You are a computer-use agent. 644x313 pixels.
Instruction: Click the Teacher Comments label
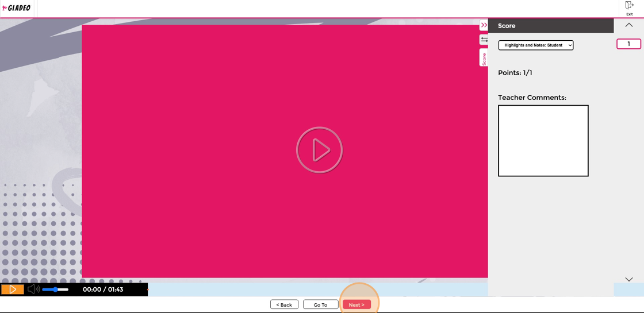pos(532,98)
